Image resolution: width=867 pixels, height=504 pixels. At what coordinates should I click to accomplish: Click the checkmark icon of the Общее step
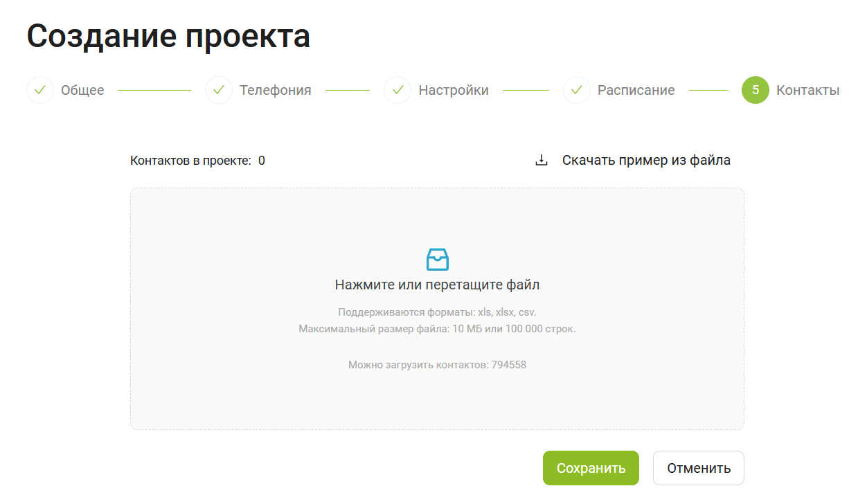[40, 90]
